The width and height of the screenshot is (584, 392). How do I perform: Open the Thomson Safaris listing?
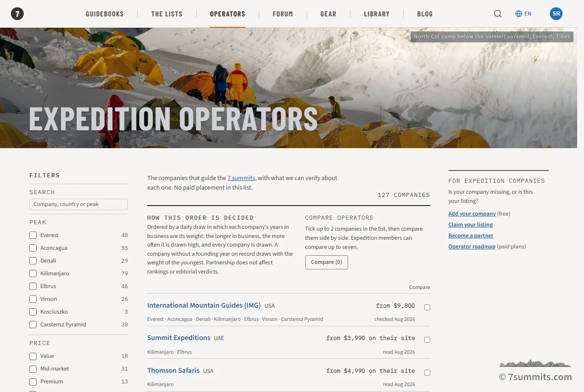pyautogui.click(x=173, y=371)
